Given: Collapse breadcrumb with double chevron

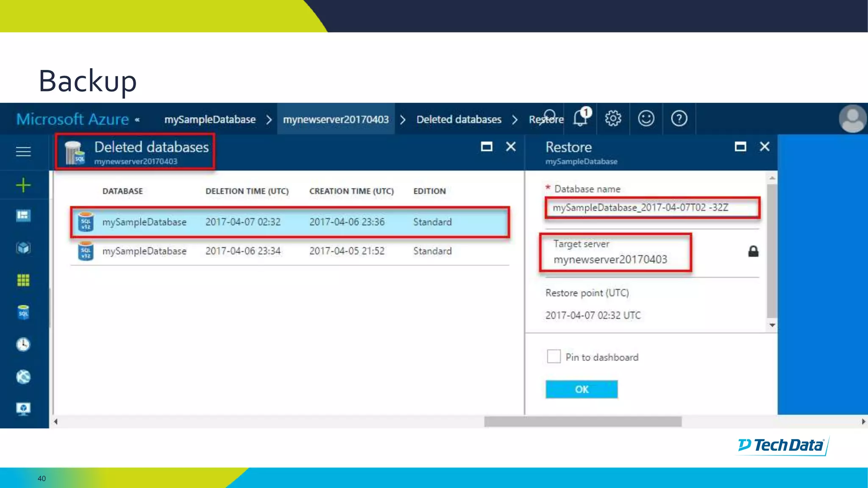Looking at the screenshot, I should pos(137,119).
